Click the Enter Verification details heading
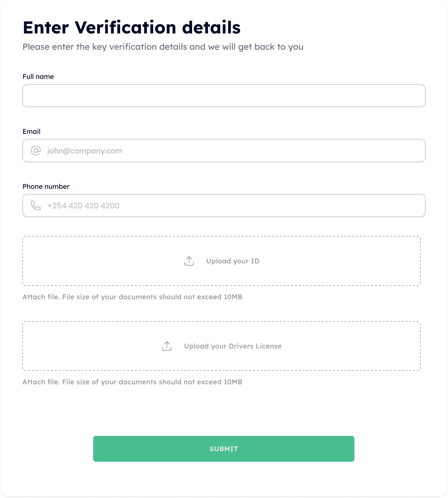 coord(132,27)
